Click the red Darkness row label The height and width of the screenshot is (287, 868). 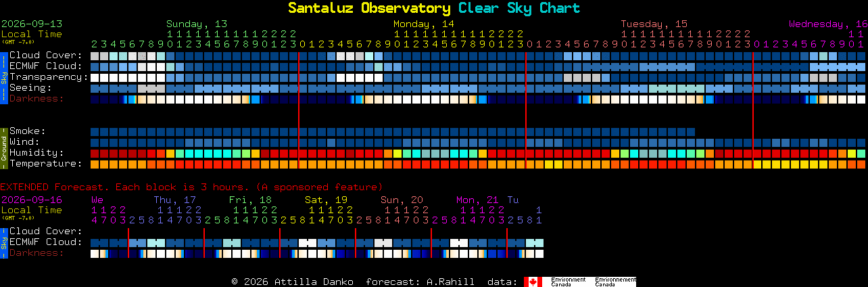[37, 98]
